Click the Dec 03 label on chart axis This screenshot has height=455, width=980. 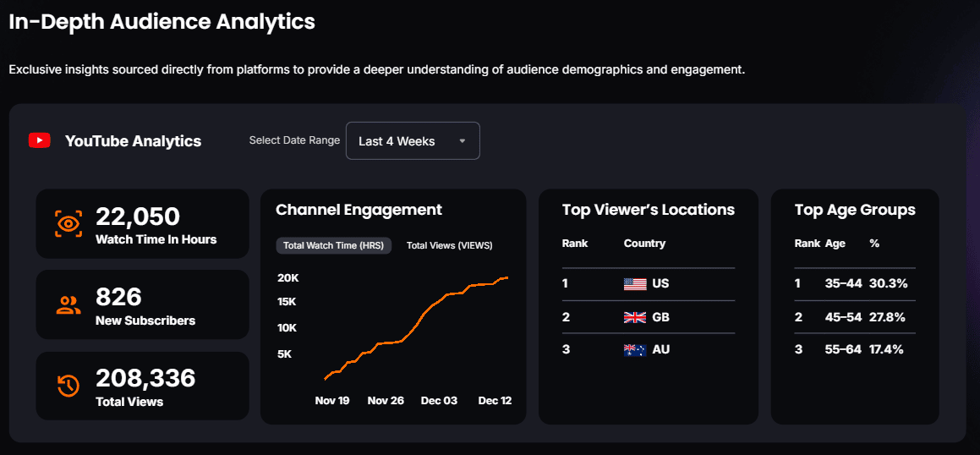(x=439, y=401)
